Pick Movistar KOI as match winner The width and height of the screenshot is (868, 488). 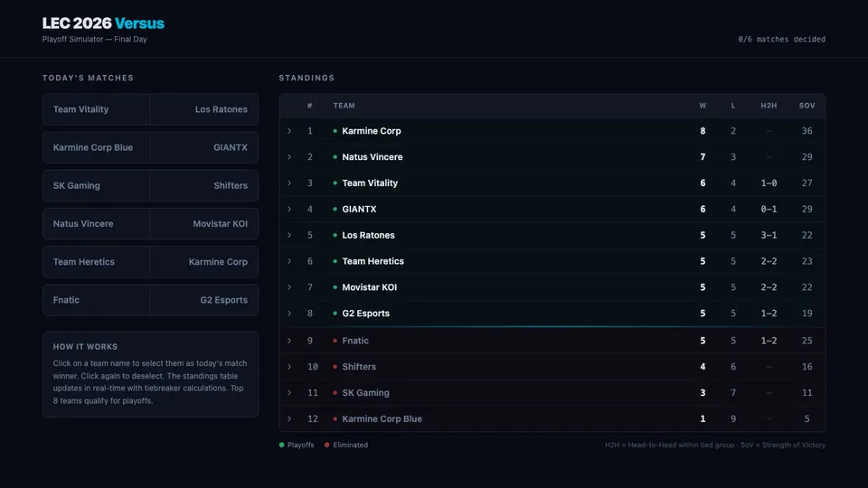(x=204, y=224)
